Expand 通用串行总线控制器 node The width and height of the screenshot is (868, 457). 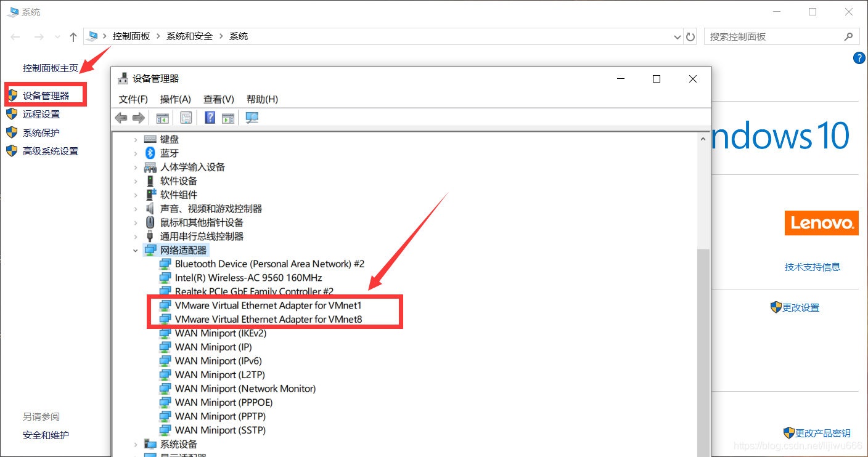click(136, 237)
